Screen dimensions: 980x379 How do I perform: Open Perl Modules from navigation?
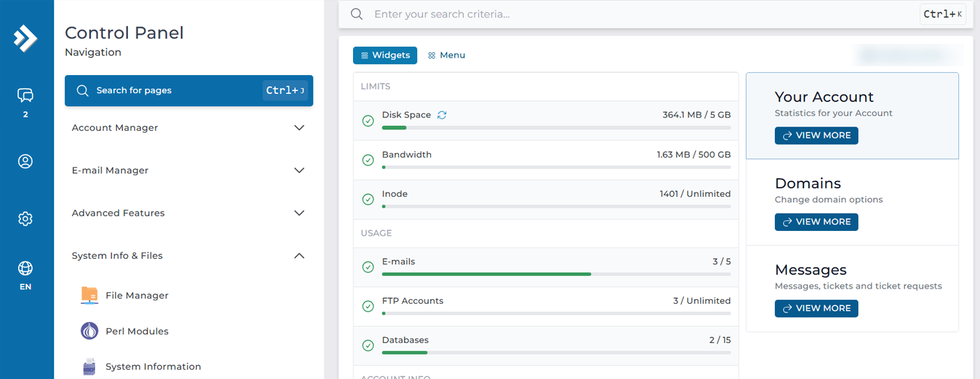(137, 331)
